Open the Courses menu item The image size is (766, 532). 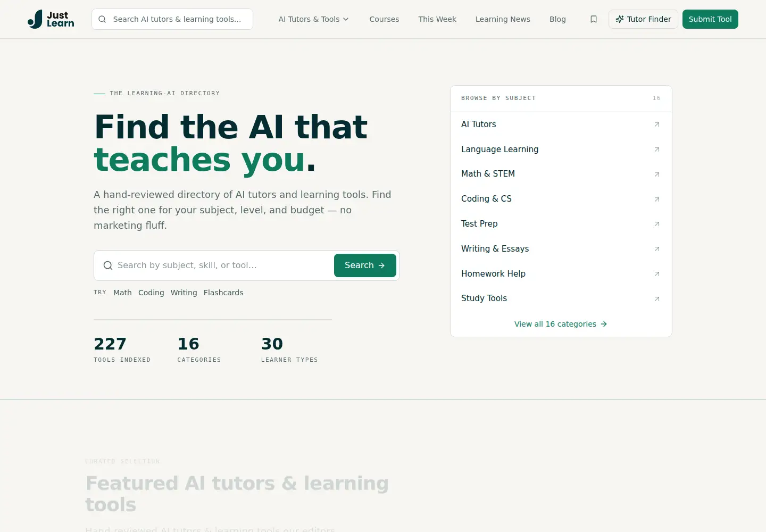tap(384, 19)
